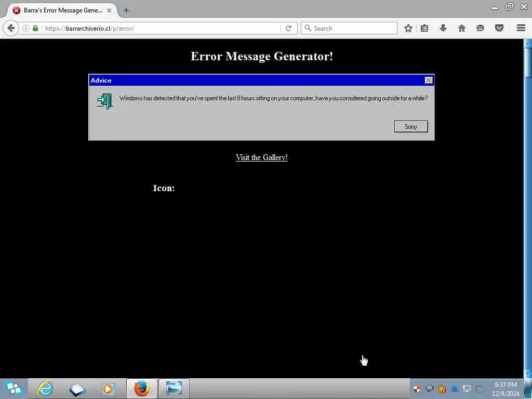532x399 pixels.
Task: Restore down the Firefox window
Action: point(509,7)
